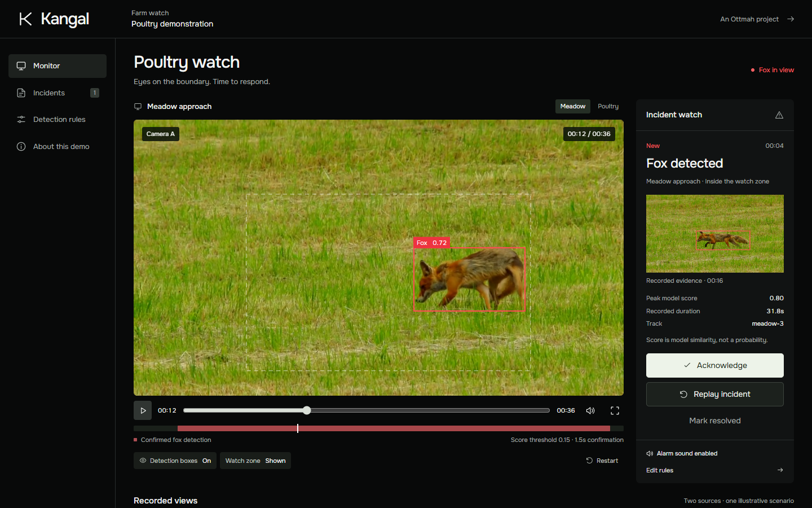Switch to the Meadow camera tab
The width and height of the screenshot is (812, 508).
pos(573,106)
